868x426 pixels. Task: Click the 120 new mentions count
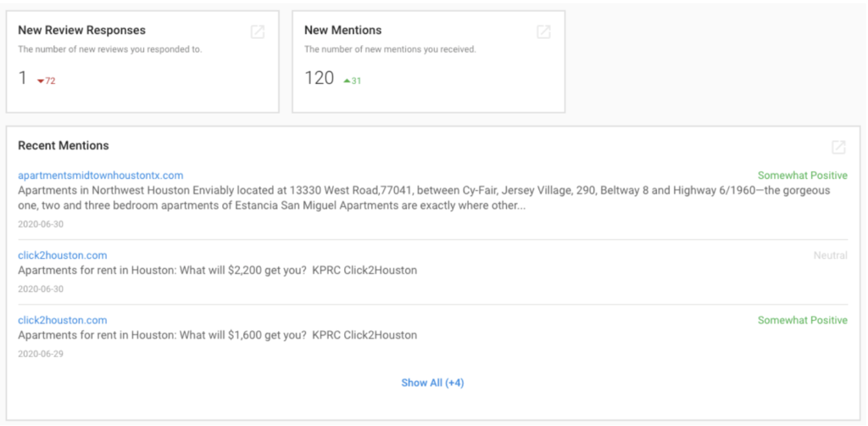click(320, 79)
